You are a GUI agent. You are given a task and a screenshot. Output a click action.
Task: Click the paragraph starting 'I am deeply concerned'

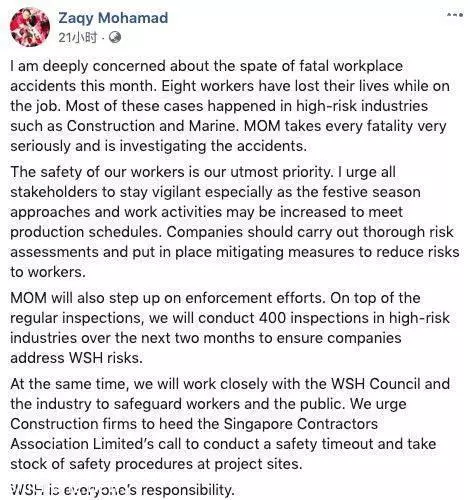click(x=230, y=106)
